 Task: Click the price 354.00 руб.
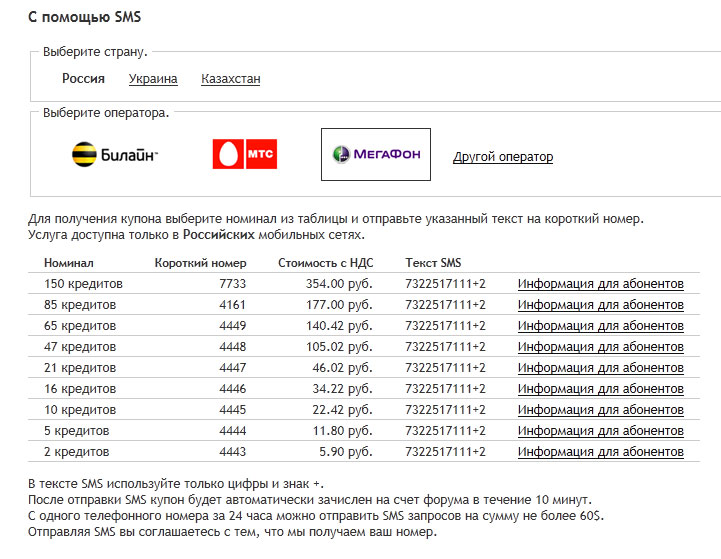coord(339,284)
